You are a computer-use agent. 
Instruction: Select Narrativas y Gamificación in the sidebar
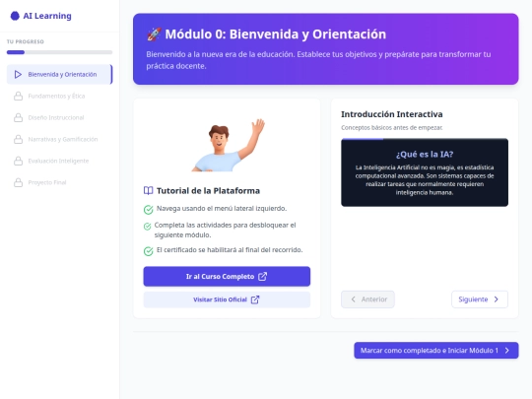tap(59, 140)
